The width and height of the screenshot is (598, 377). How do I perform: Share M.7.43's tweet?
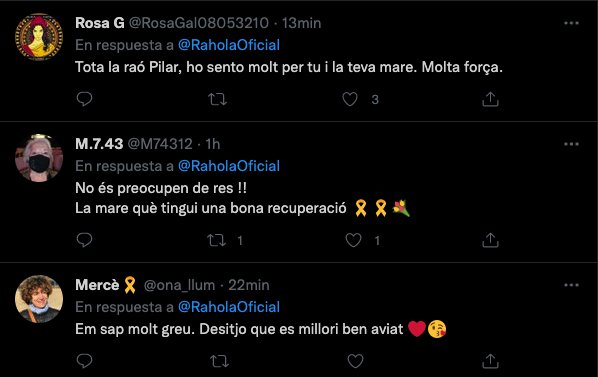tap(490, 240)
